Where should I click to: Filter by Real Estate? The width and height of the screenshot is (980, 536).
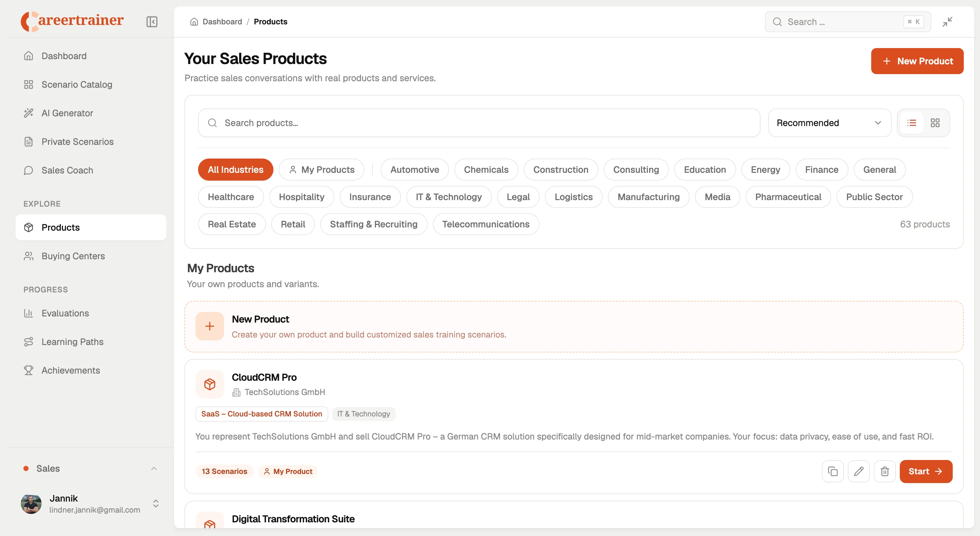click(232, 224)
